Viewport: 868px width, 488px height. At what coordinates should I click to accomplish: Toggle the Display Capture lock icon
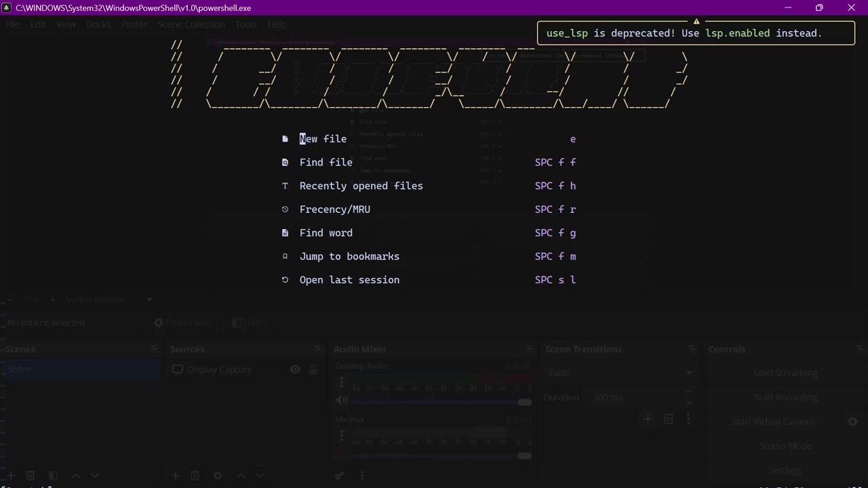(313, 369)
